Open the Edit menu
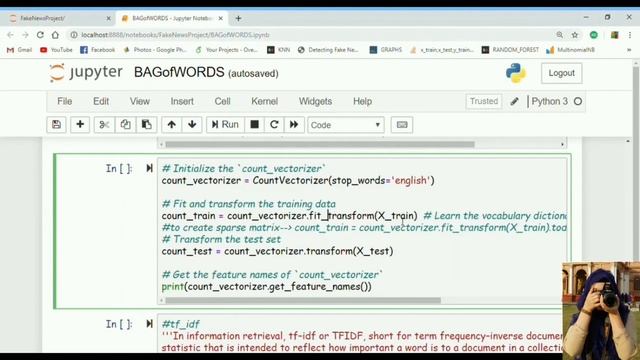This screenshot has width=640, height=360. pyautogui.click(x=101, y=101)
